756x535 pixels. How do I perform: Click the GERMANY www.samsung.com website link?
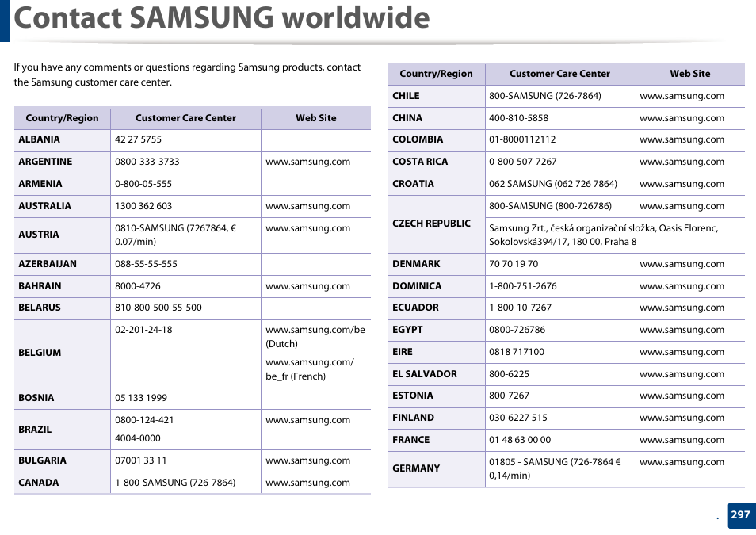point(682,462)
